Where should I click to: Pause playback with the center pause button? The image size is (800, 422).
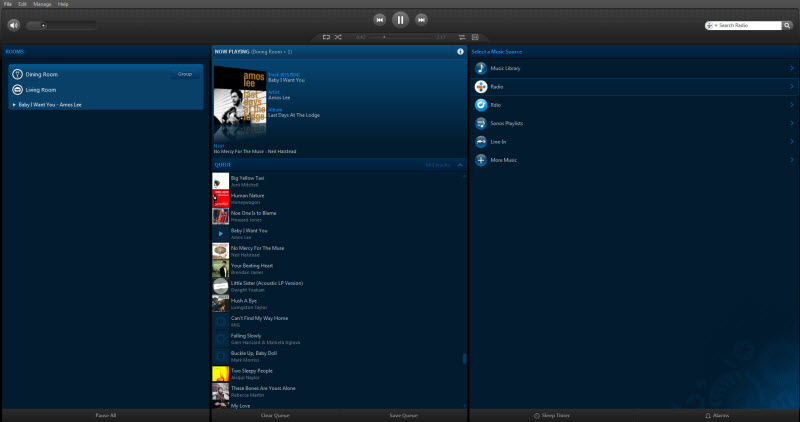pyautogui.click(x=400, y=19)
